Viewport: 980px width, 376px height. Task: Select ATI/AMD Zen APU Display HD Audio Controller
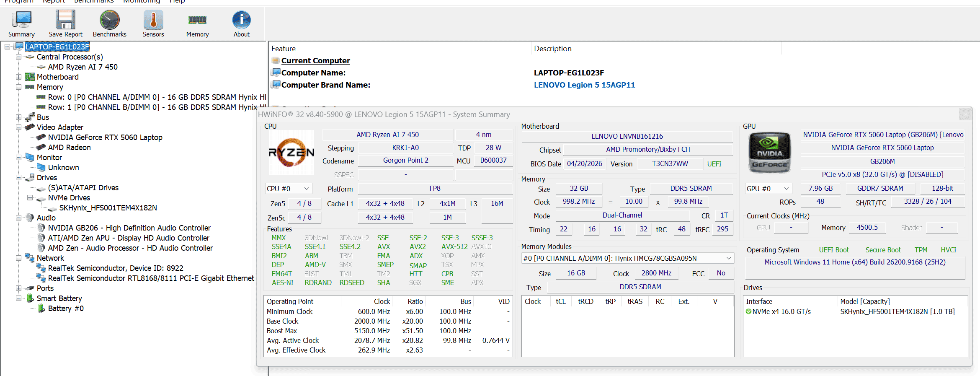tap(129, 238)
